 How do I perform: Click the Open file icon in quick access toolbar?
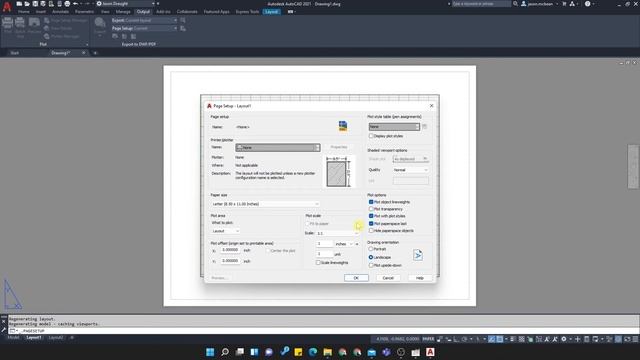tap(27, 4)
